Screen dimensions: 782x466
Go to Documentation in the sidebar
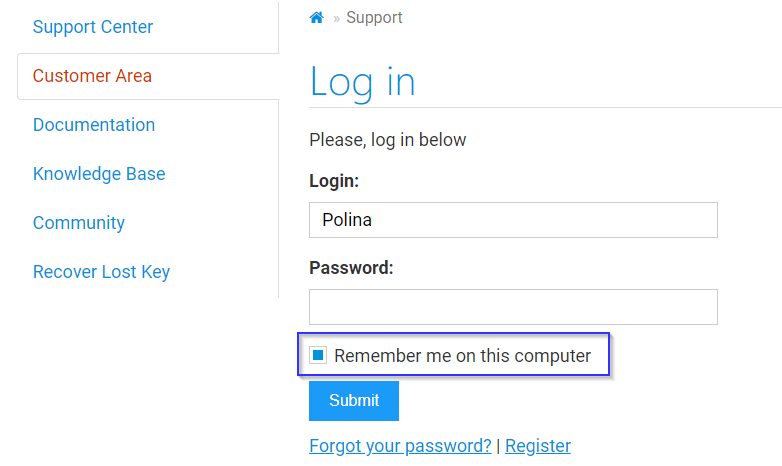(x=94, y=125)
